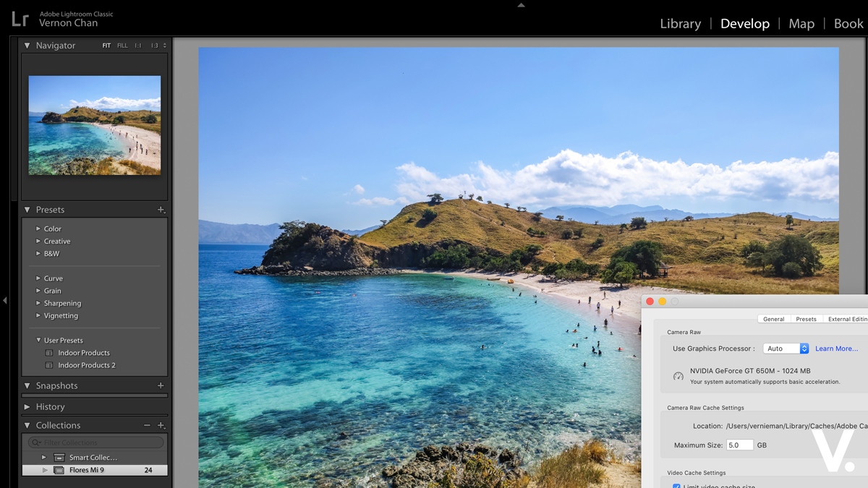The height and width of the screenshot is (488, 868).
Task: Click the Vernon Chan identity plate text
Action: click(68, 23)
